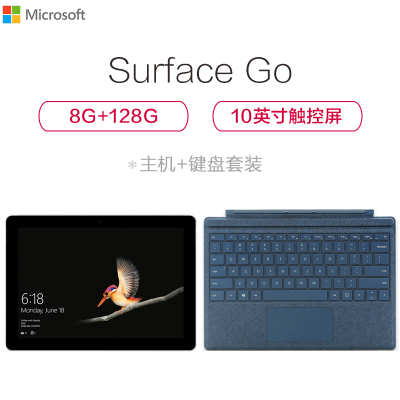Viewport: 400px width, 400px height.
Task: Click the keyboard's magnetic hinge strip
Action: point(299,213)
